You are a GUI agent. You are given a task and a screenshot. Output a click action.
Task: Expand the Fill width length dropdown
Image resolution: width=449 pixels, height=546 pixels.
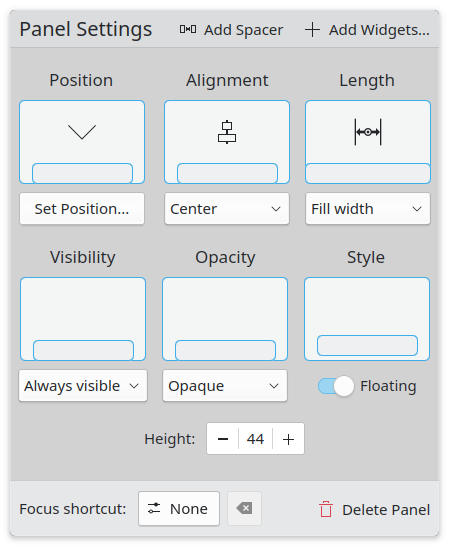368,209
